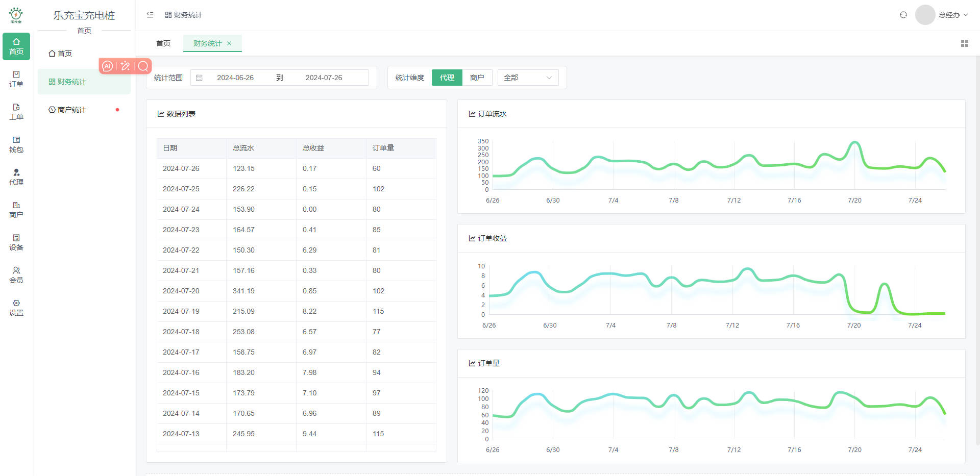Select 财务统计 in the submenu
Viewport: 980px width, 476px height.
[84, 82]
